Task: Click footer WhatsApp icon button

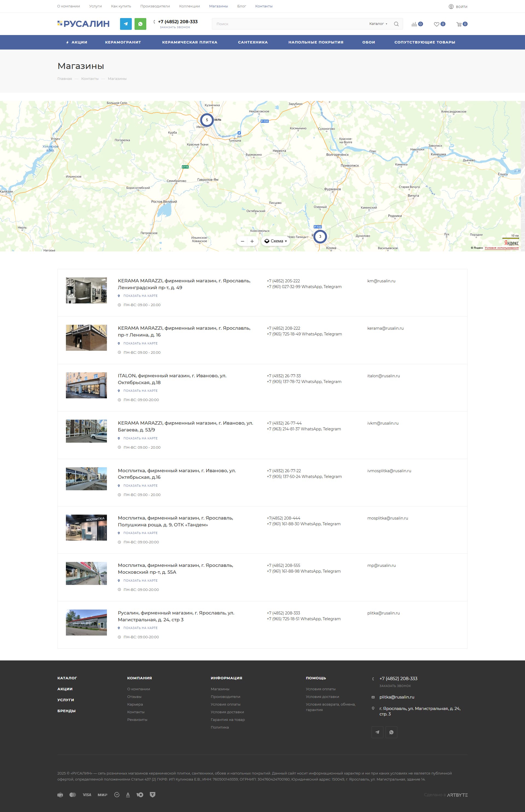Action: point(391,732)
